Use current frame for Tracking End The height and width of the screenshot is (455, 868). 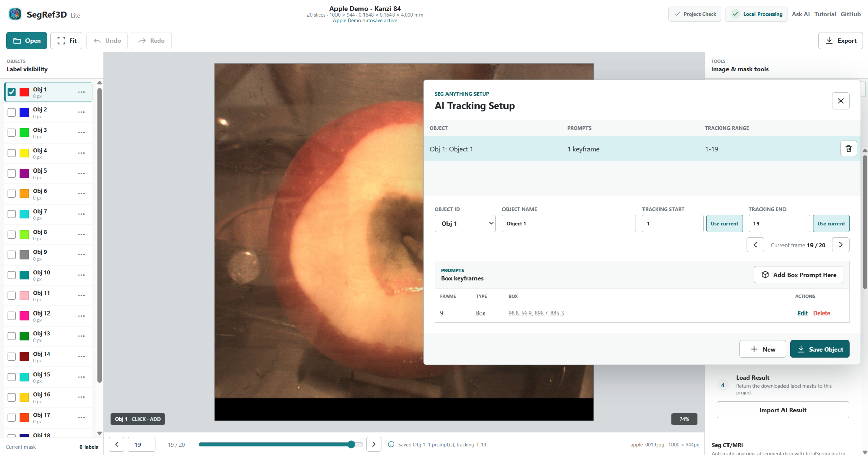831,223
